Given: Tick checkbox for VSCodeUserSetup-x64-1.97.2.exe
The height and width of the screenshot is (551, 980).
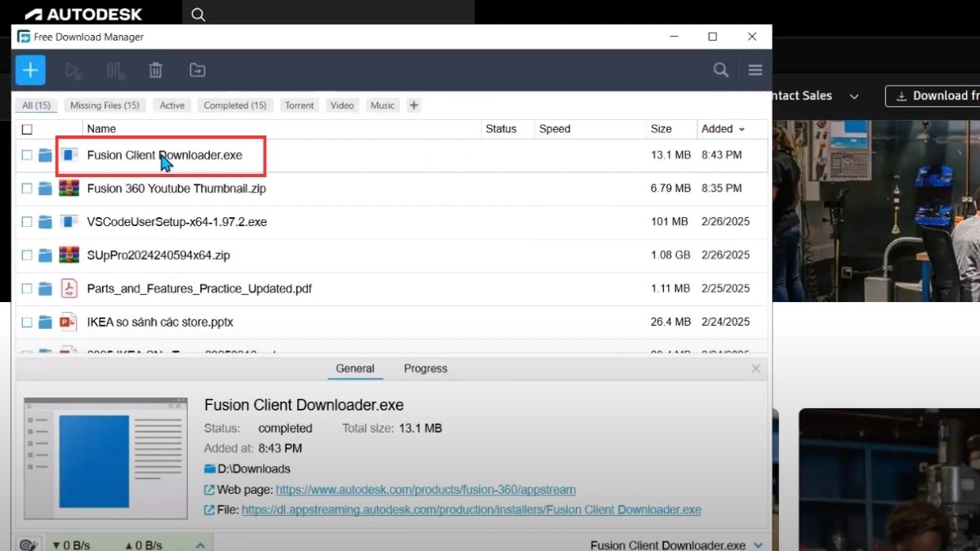Looking at the screenshot, I should [27, 222].
